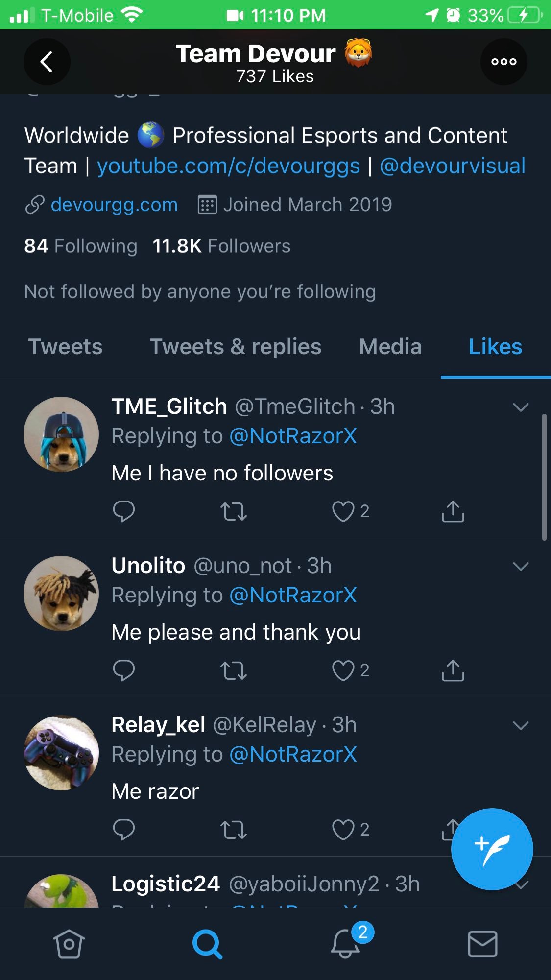Open the Home tab icon

(69, 944)
